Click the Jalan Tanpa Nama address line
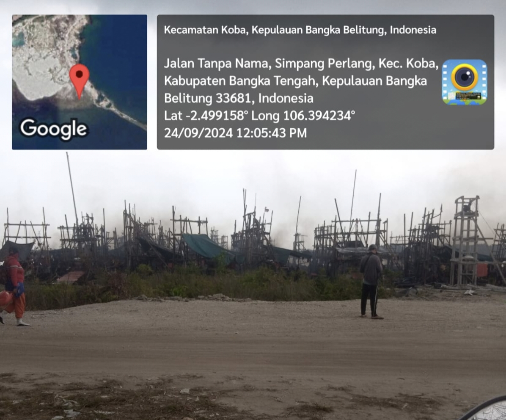Image resolution: width=506 pixels, height=420 pixels. pos(301,64)
